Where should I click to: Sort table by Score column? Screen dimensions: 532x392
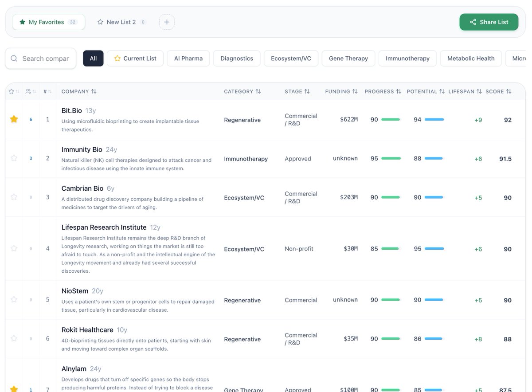498,91
